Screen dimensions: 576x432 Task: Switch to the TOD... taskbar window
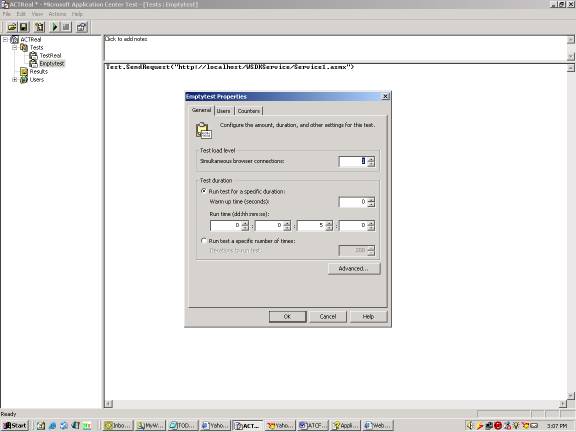[183, 425]
